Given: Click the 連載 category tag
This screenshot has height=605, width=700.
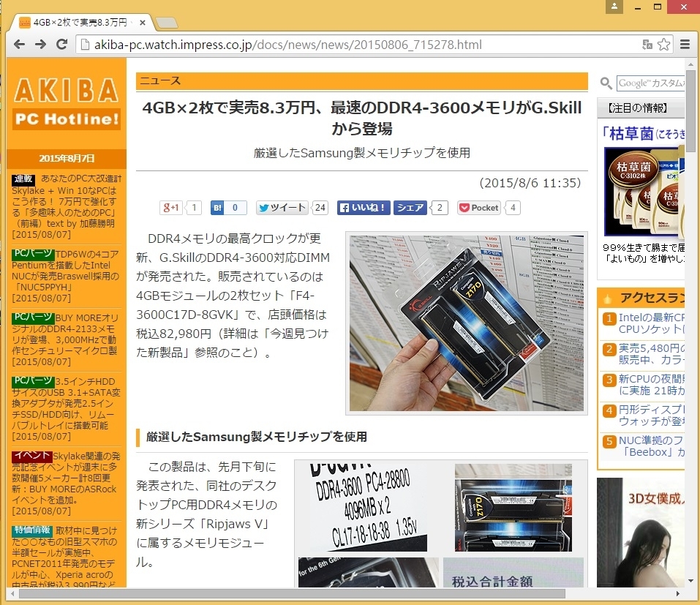Looking at the screenshot, I should pyautogui.click(x=23, y=179).
